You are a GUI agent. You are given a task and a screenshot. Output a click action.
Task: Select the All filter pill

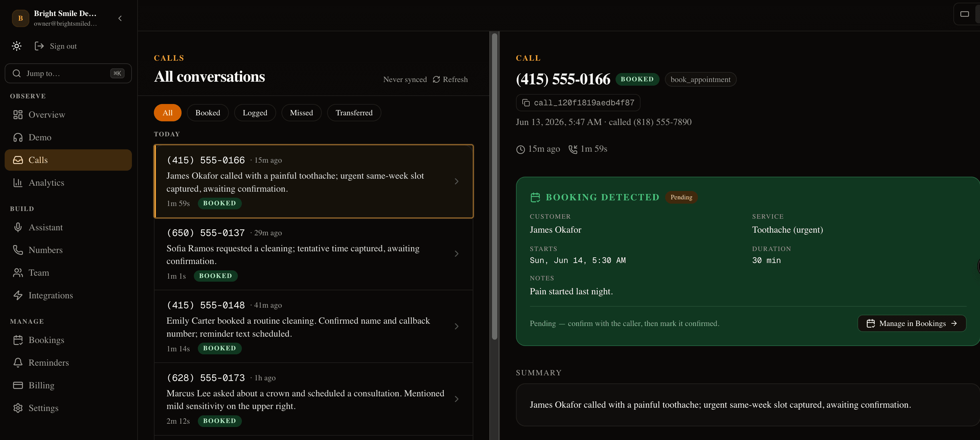pyautogui.click(x=168, y=113)
